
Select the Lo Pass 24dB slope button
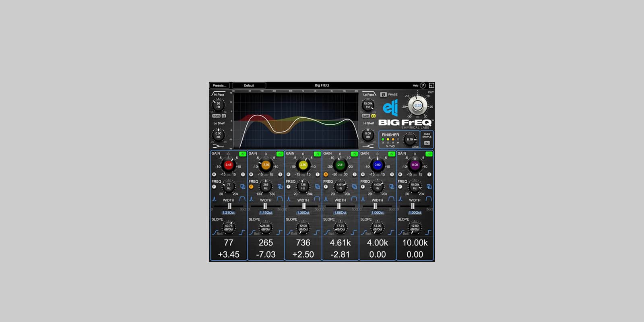366,116
